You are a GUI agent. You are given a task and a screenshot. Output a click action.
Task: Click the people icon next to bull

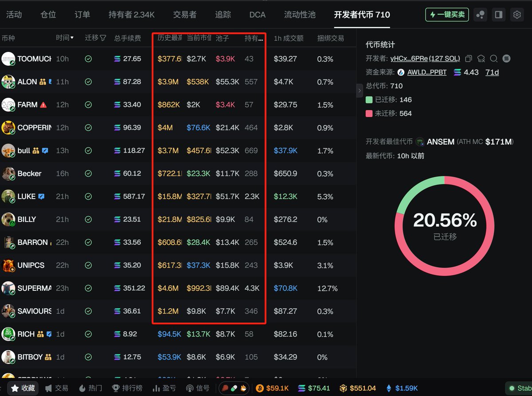(36, 151)
